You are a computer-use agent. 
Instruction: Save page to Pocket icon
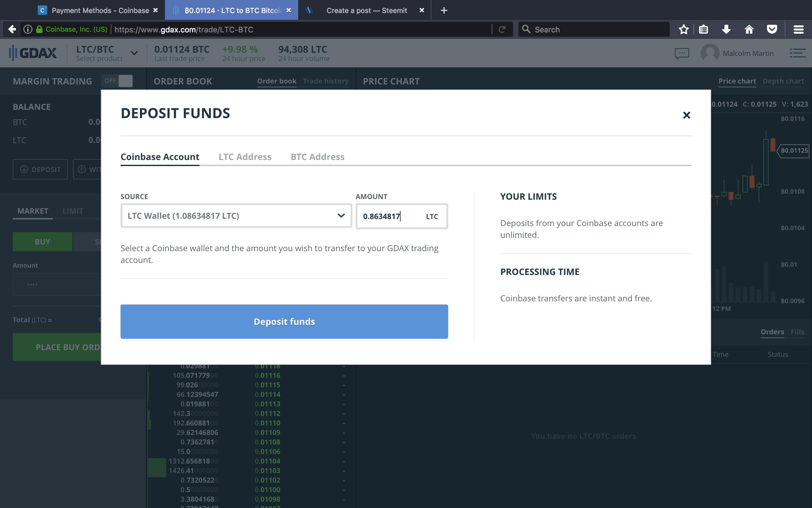[x=772, y=30]
